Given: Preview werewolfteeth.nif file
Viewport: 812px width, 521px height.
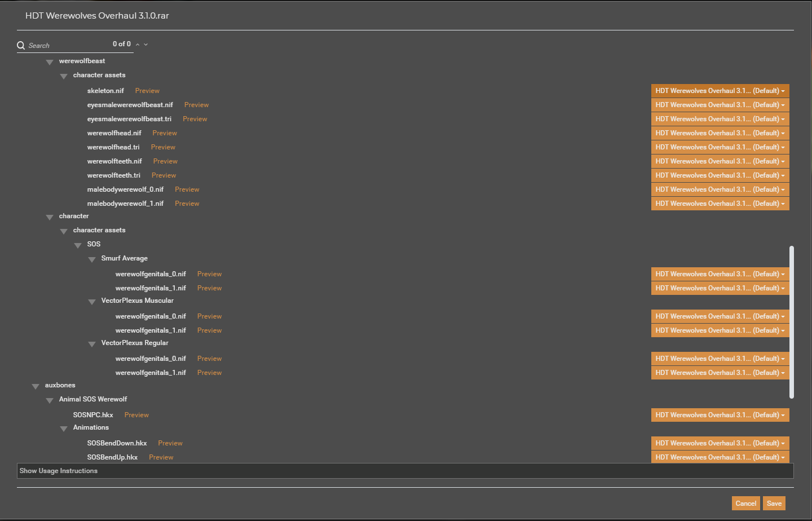Looking at the screenshot, I should (x=165, y=161).
